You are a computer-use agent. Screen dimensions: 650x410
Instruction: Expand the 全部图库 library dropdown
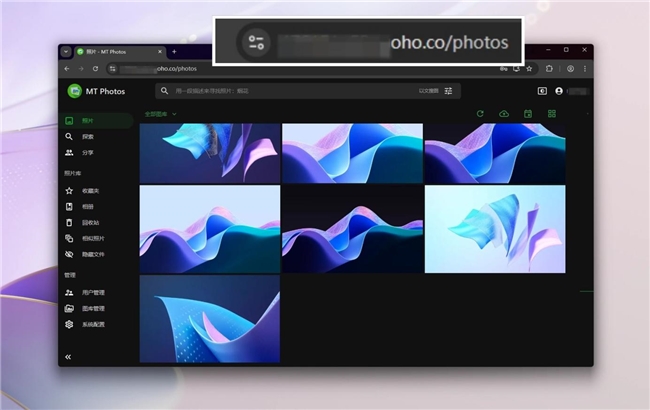160,114
